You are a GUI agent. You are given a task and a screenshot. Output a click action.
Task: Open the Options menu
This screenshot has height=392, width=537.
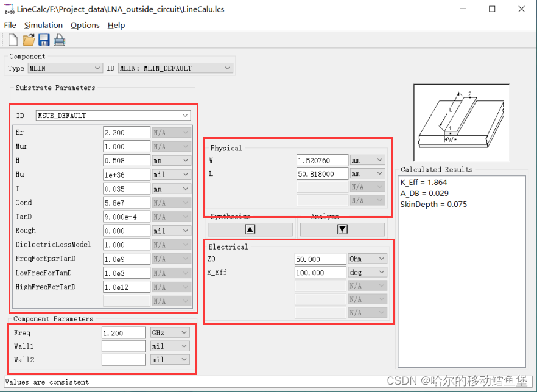coord(85,25)
